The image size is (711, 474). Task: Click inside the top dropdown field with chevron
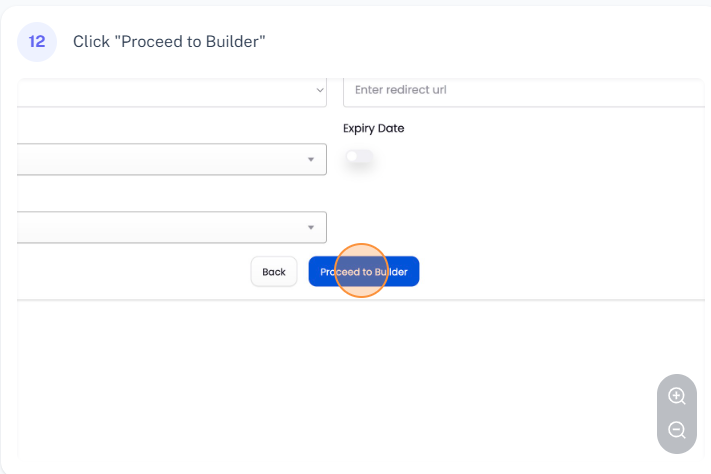click(160, 90)
